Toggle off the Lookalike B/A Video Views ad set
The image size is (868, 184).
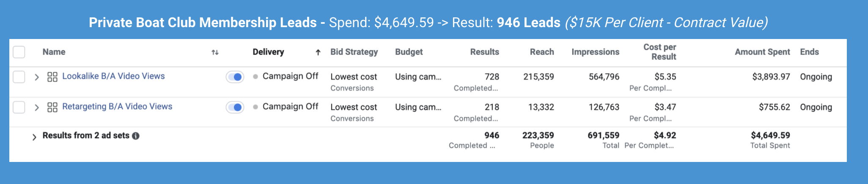[x=235, y=77]
